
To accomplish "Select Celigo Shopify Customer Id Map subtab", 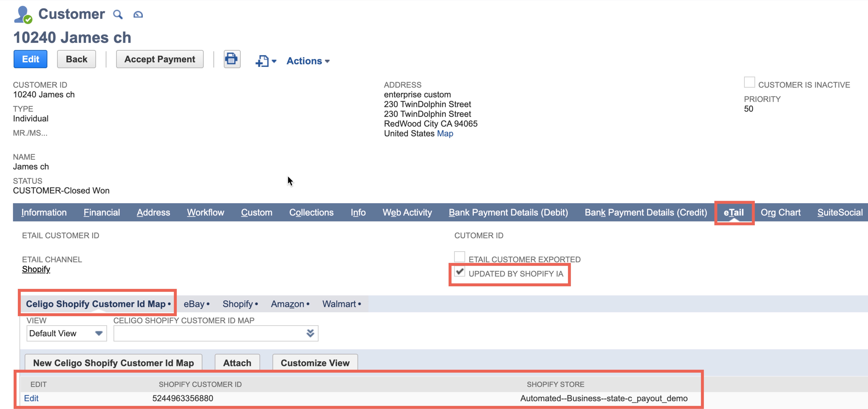I will tap(98, 304).
